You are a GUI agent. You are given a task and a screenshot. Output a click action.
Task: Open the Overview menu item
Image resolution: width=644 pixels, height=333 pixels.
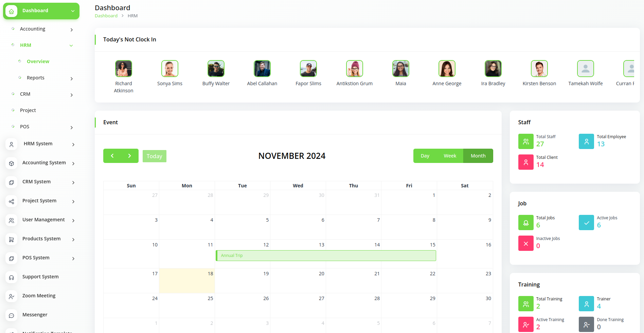coord(38,61)
